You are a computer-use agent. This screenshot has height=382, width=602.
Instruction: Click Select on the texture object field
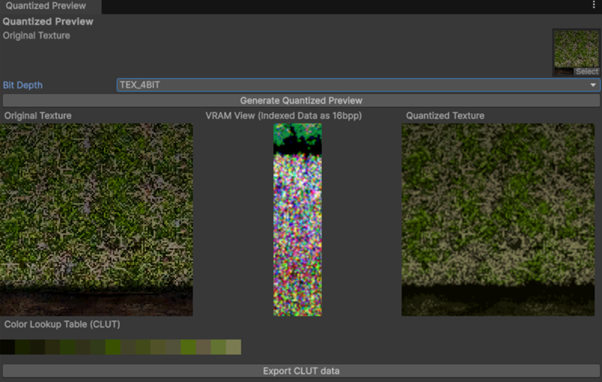point(587,71)
